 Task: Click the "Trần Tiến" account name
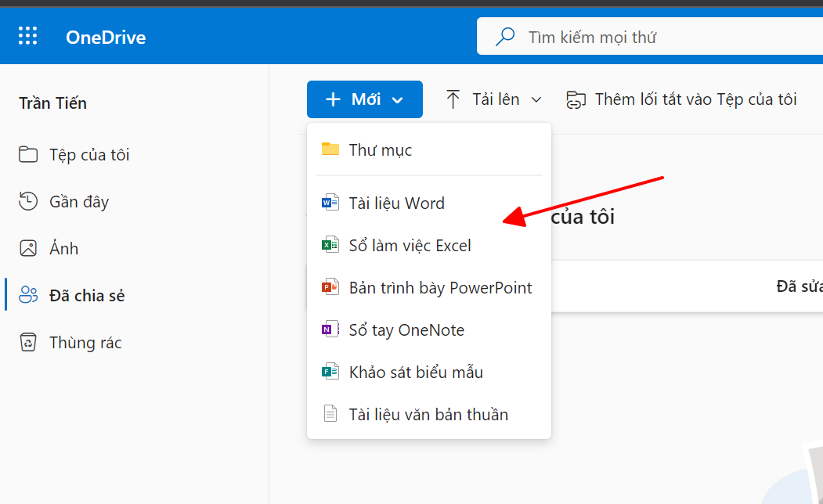[52, 103]
